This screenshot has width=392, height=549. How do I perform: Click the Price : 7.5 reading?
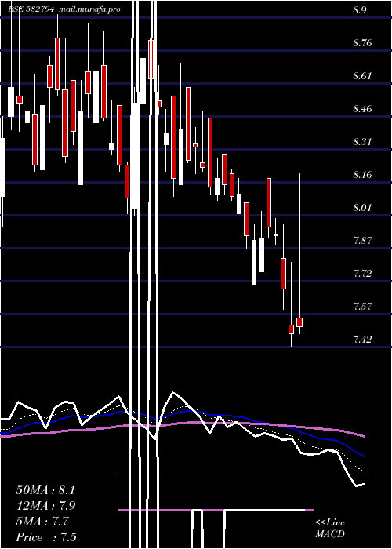(x=46, y=537)
